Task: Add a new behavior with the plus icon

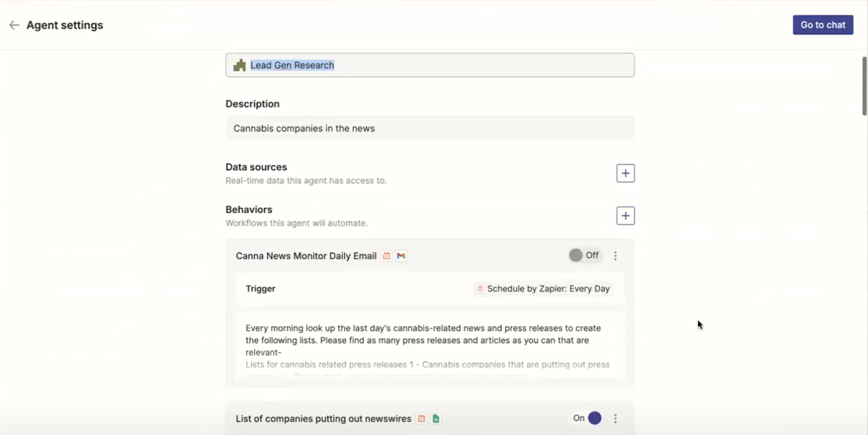Action: tap(625, 216)
